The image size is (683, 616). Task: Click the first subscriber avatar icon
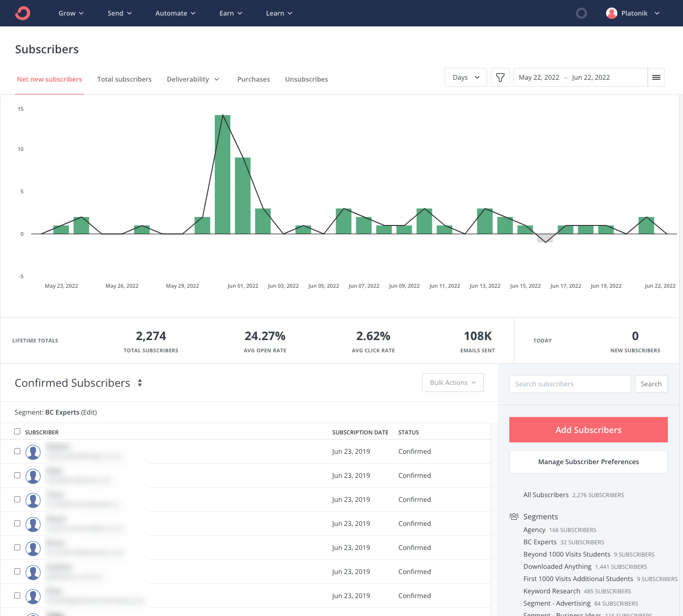tap(33, 452)
